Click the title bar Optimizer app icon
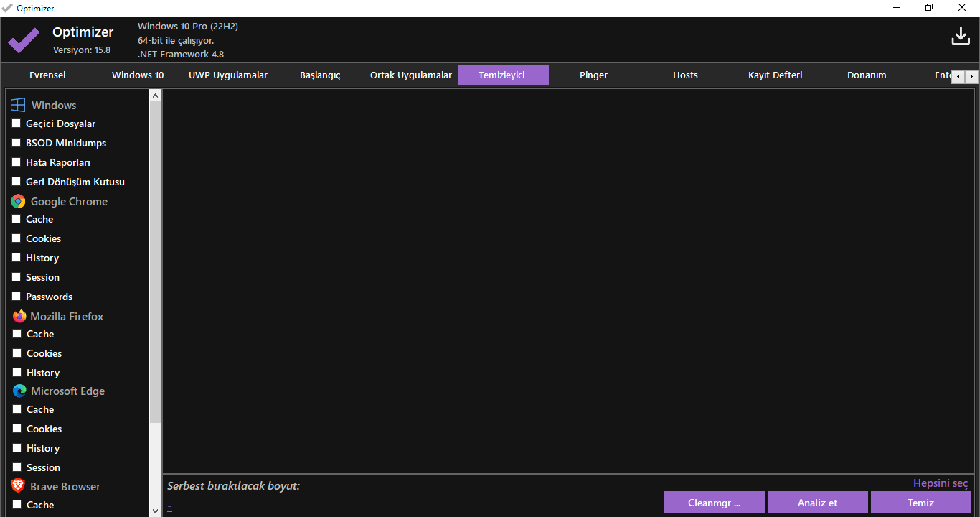 [7, 8]
